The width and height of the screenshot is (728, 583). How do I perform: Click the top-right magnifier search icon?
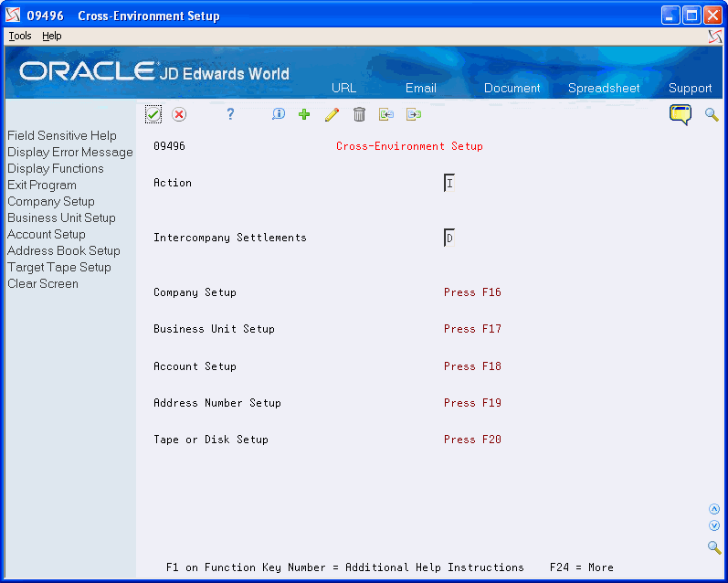pyautogui.click(x=712, y=114)
